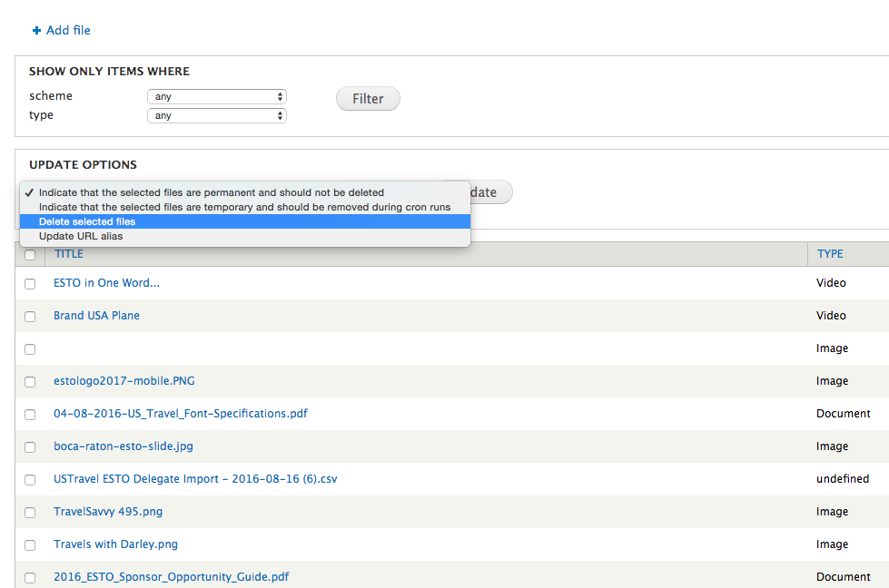
Task: Open USTravel ESTO Delegate Import csv link
Action: click(195, 479)
